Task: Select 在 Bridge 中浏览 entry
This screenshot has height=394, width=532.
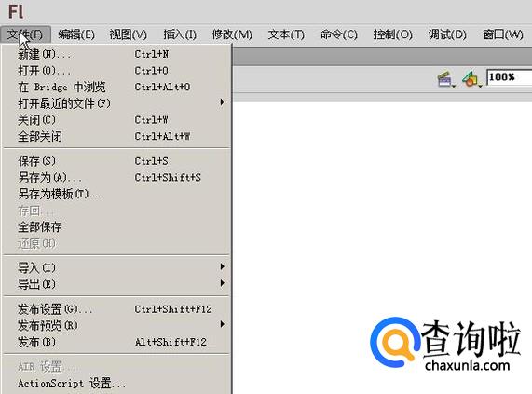Action: click(x=116, y=88)
